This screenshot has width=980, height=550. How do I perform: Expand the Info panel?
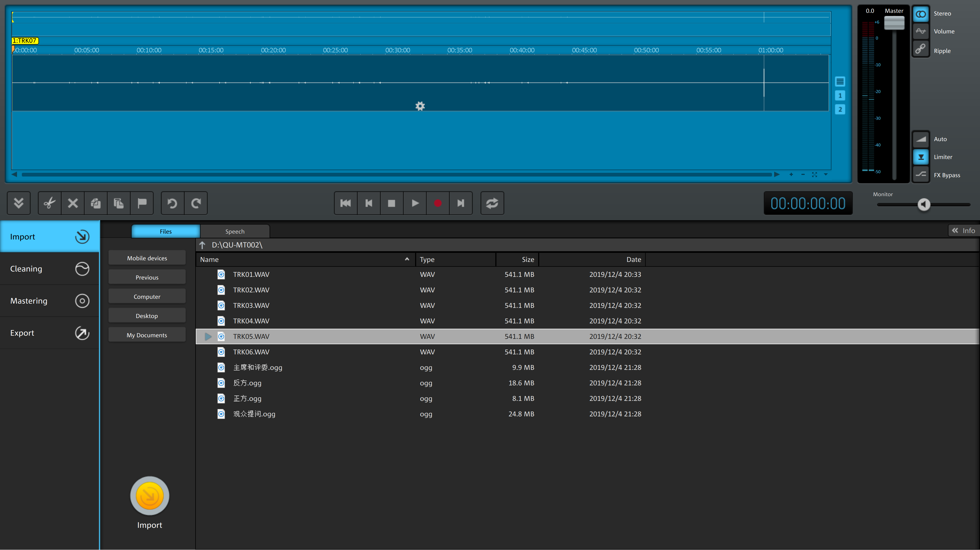click(x=963, y=231)
